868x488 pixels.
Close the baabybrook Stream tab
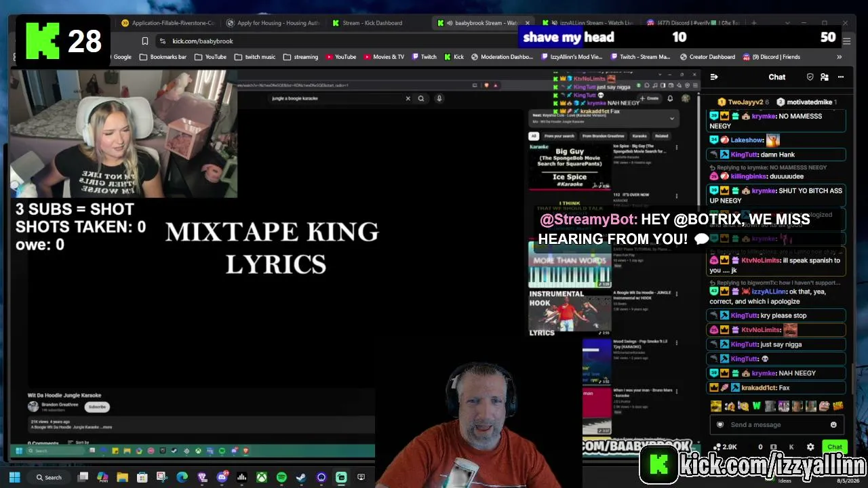click(528, 23)
